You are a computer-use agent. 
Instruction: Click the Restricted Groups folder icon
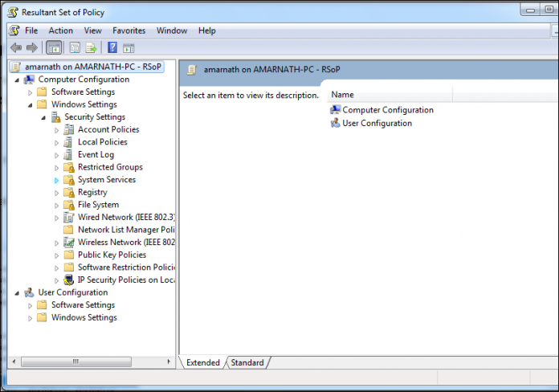click(68, 167)
